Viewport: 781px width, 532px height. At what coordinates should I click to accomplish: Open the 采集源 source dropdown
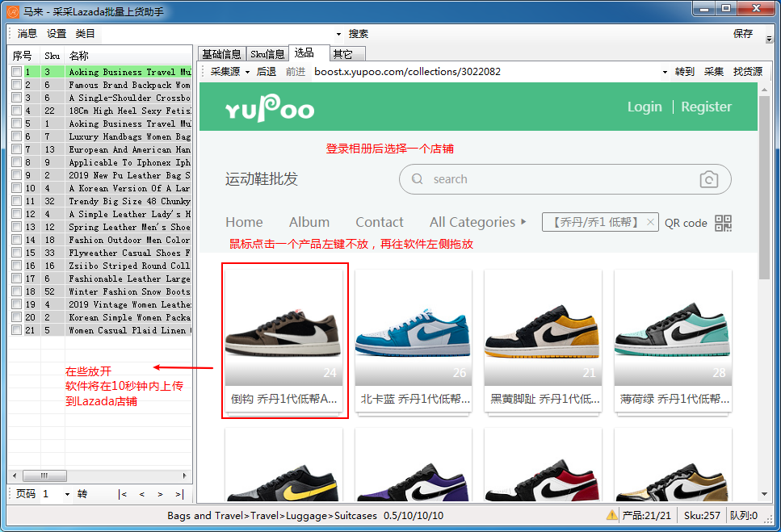click(x=229, y=72)
